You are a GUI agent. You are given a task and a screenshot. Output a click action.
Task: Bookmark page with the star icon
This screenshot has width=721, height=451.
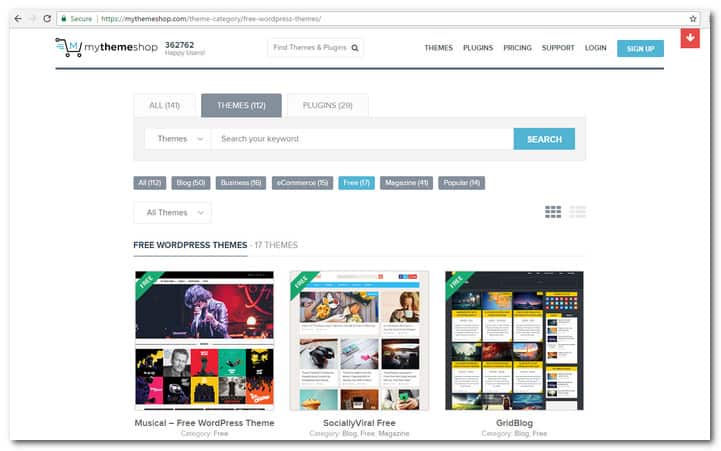click(693, 18)
